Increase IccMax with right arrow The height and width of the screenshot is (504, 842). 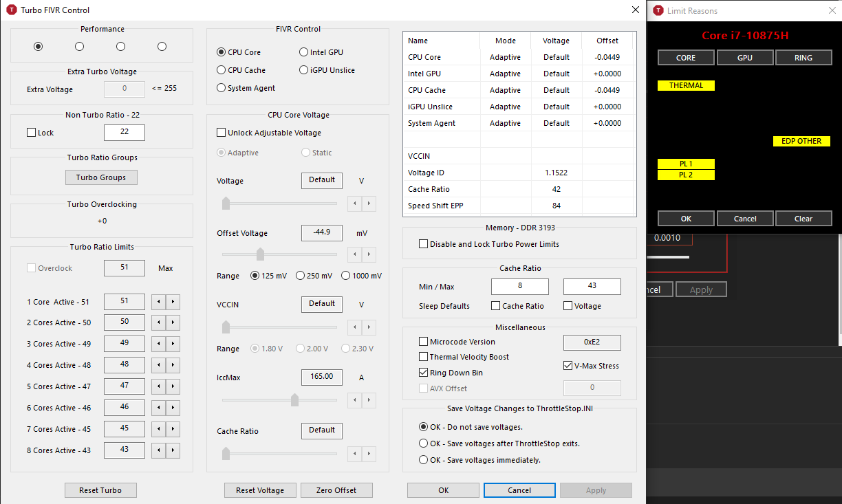[369, 399]
